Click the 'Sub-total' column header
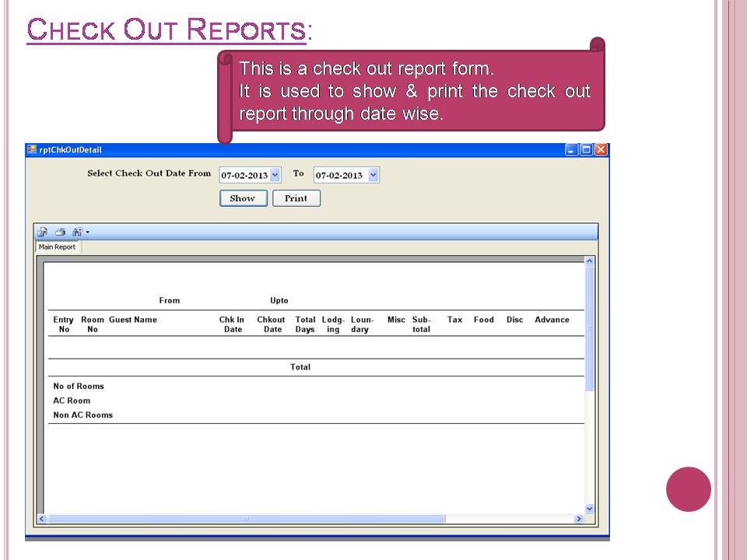This screenshot has height=560, width=747. pos(422,324)
